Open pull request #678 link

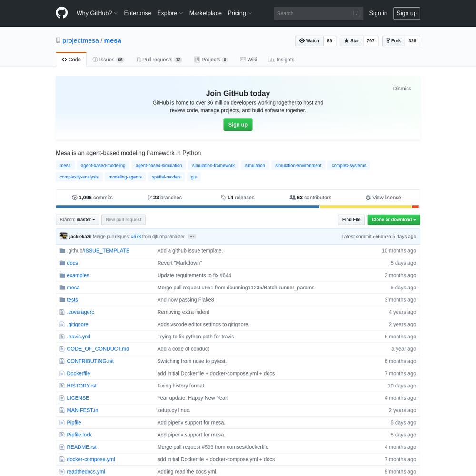pos(136,237)
